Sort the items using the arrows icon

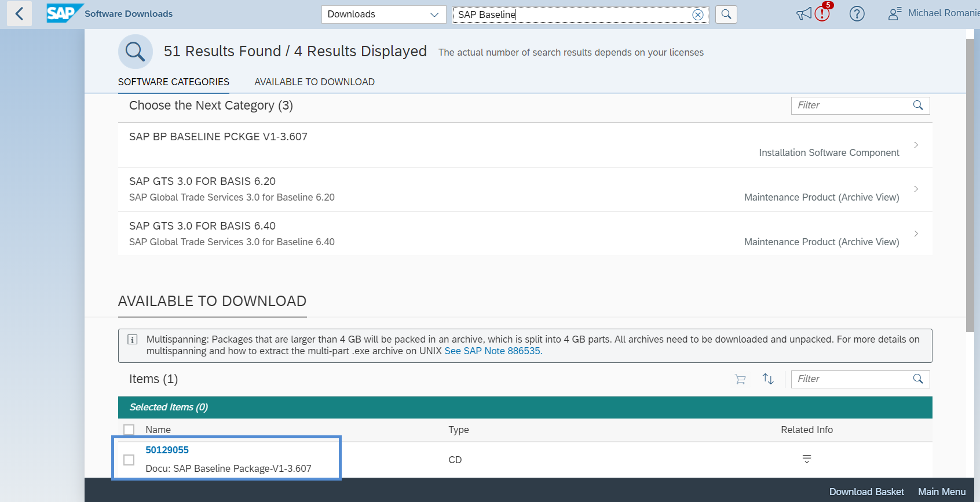click(768, 379)
